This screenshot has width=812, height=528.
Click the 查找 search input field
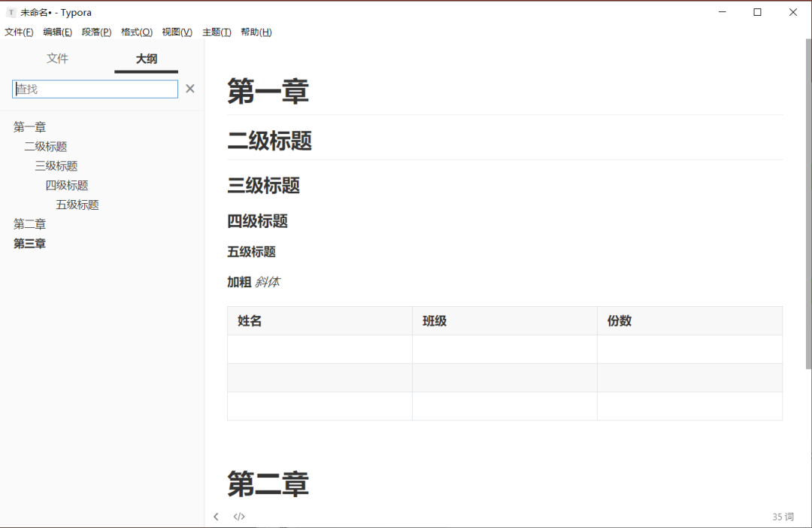(95, 88)
